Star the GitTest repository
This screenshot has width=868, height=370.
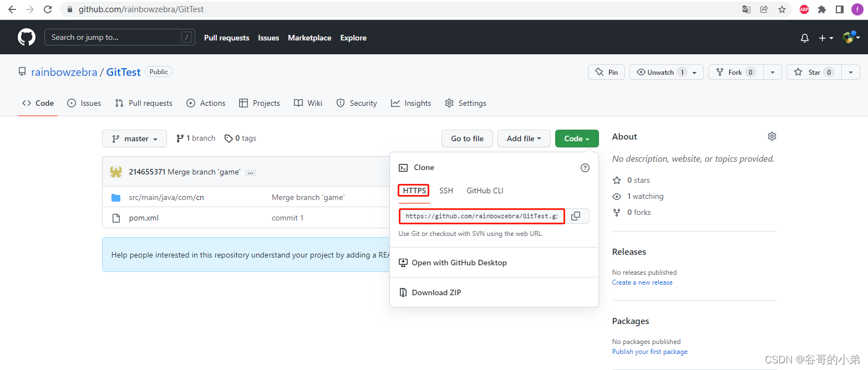click(814, 72)
